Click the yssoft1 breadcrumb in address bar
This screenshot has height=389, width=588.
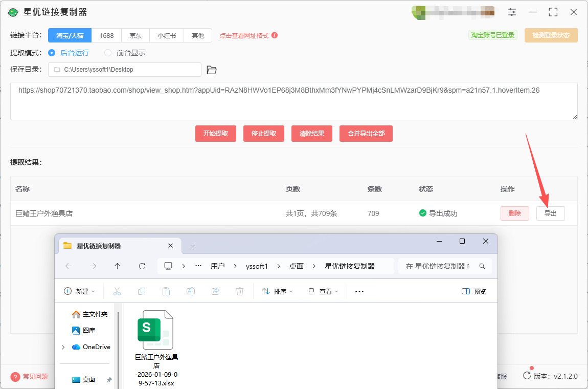pyautogui.click(x=257, y=266)
